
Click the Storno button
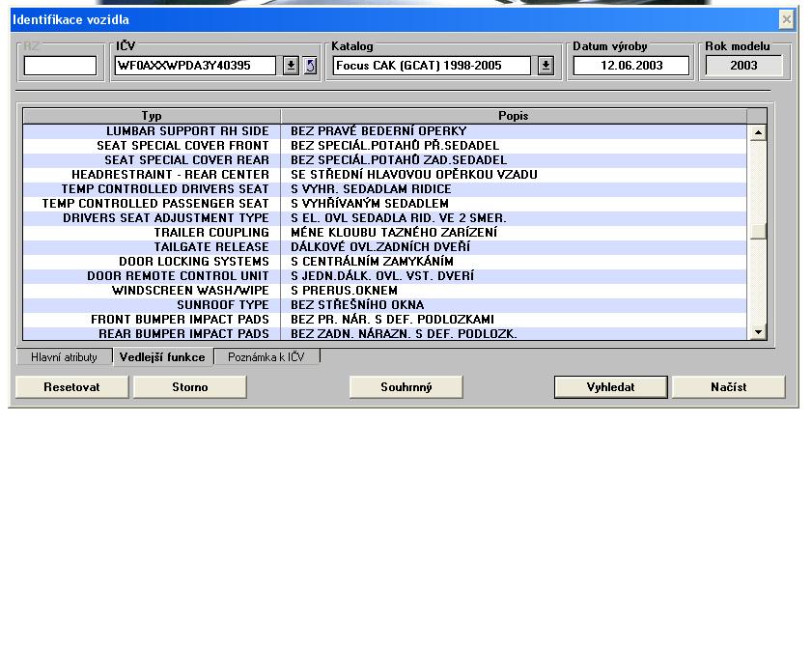click(x=189, y=387)
